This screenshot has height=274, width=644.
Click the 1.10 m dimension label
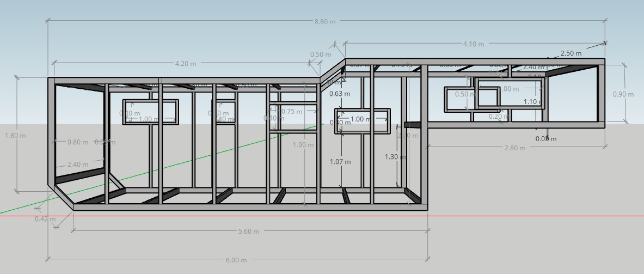532,102
